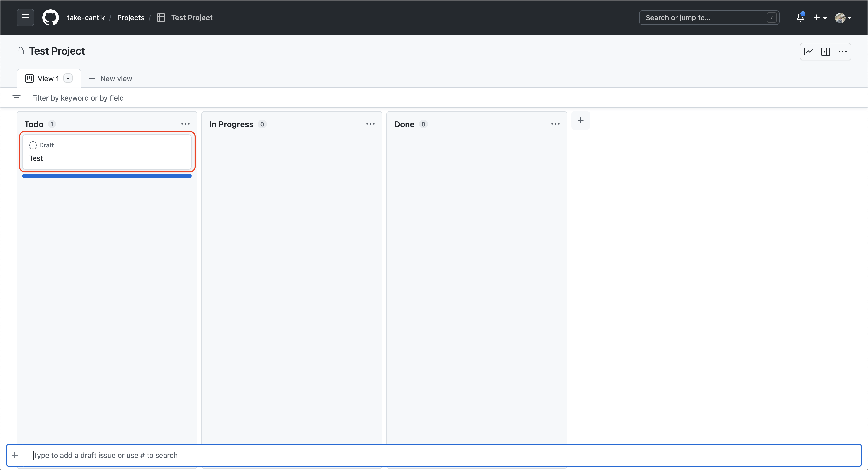
Task: Open the In Progress column options menu
Action: point(370,124)
